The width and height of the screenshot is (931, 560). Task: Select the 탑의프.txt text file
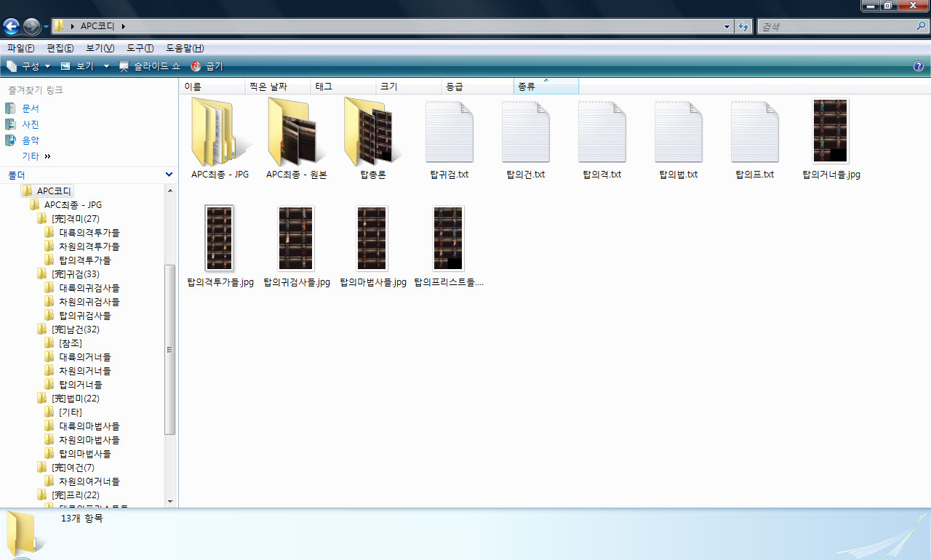coord(754,134)
